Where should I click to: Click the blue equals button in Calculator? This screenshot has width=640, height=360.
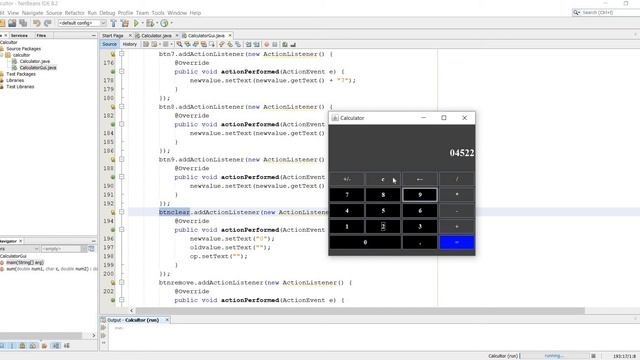[x=457, y=242]
